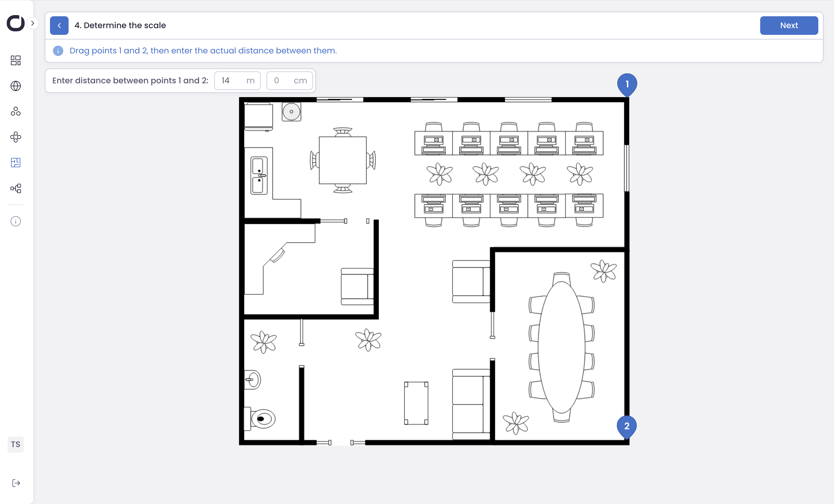Select scale point marker 1

pyautogui.click(x=627, y=84)
